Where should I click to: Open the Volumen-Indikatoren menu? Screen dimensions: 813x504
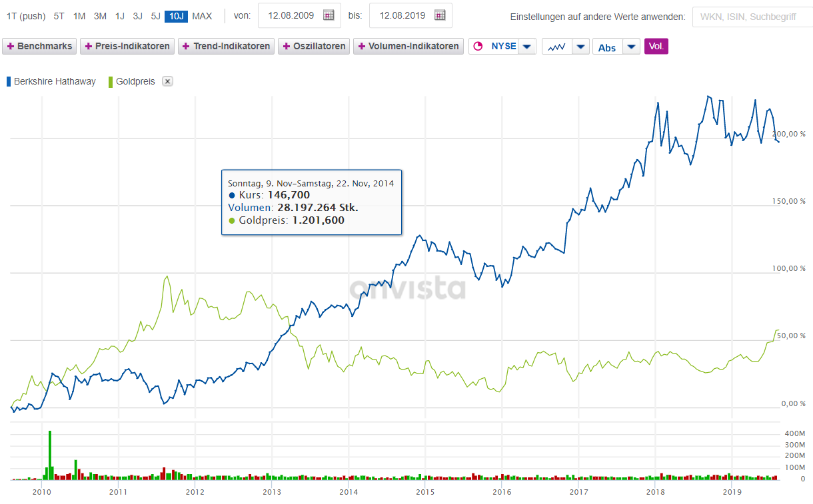(408, 47)
